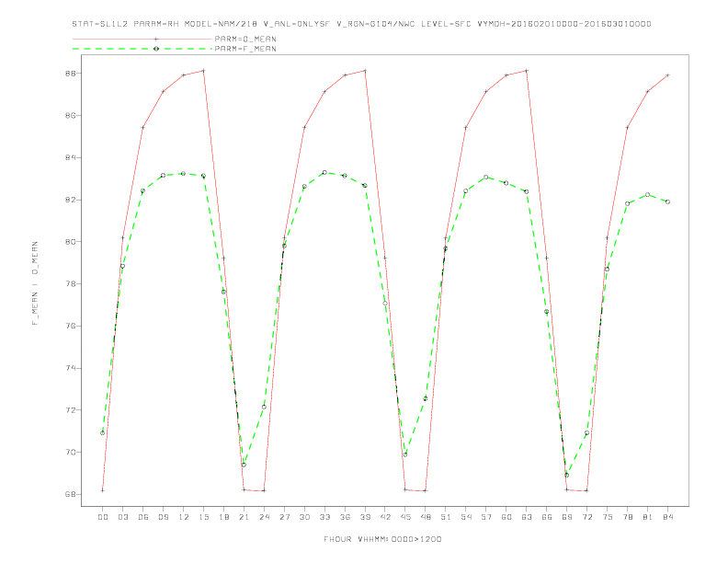Click the O_MEAN plus marker at hour 84
728x563 pixels.
tap(667, 75)
